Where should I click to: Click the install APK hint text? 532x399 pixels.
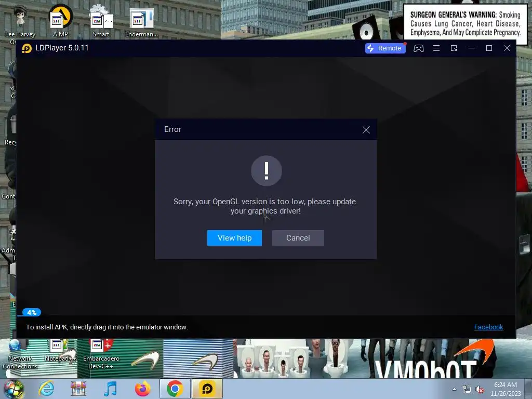(107, 327)
